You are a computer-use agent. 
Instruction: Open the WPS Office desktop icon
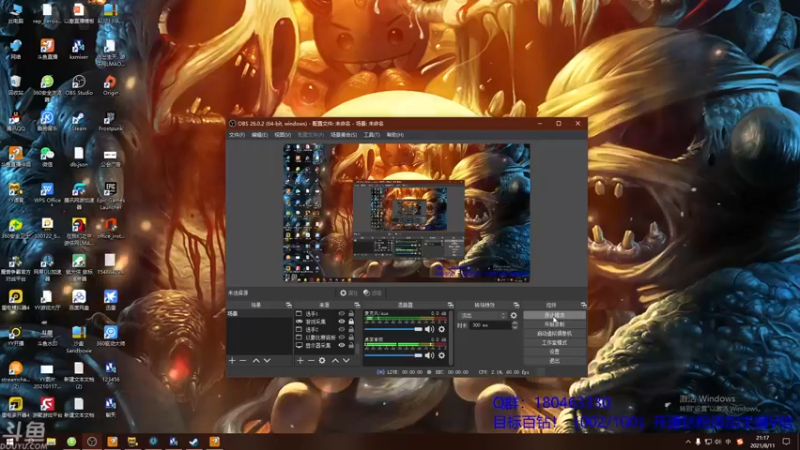point(47,193)
